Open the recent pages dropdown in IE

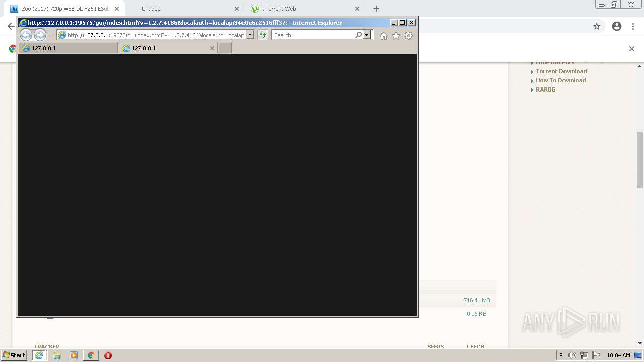coord(51,35)
